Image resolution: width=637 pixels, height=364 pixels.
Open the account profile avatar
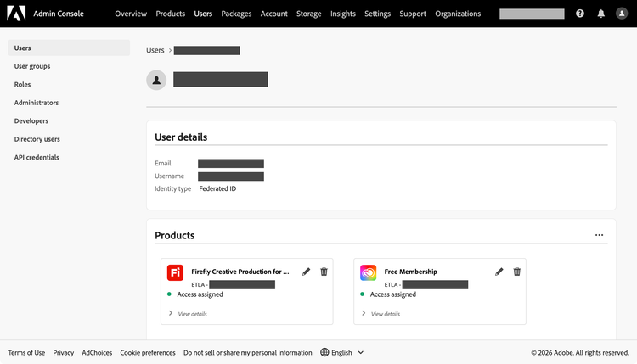(622, 14)
